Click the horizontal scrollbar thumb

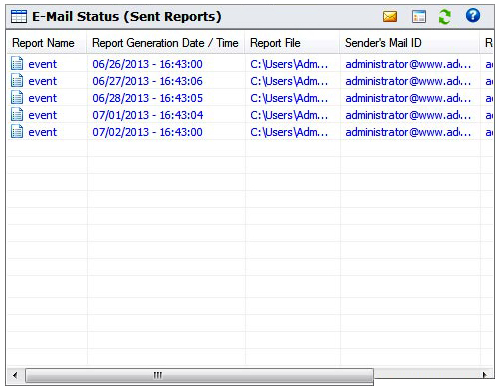199,376
